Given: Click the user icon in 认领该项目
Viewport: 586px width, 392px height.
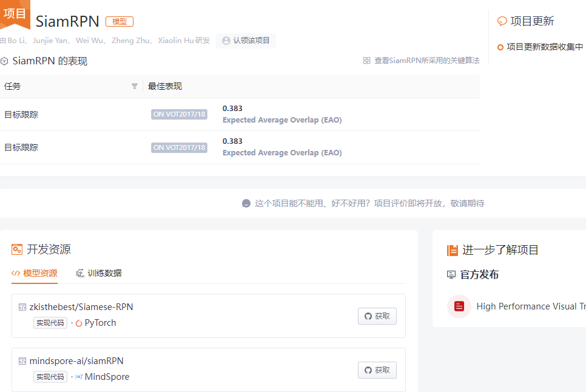Looking at the screenshot, I should pyautogui.click(x=226, y=41).
